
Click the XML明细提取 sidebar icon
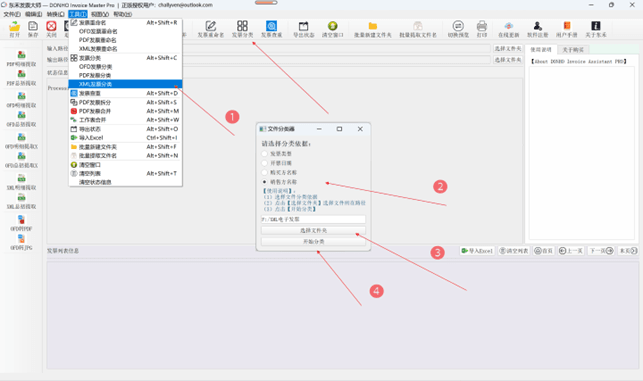point(21,178)
